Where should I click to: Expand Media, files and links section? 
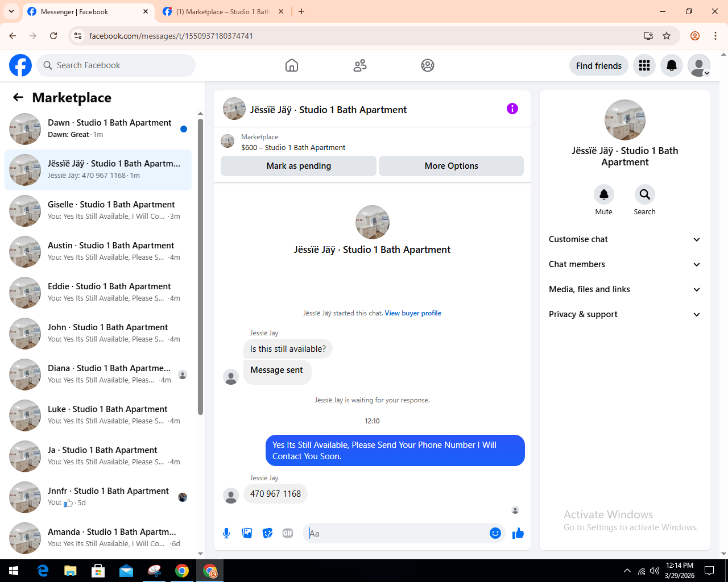[624, 289]
